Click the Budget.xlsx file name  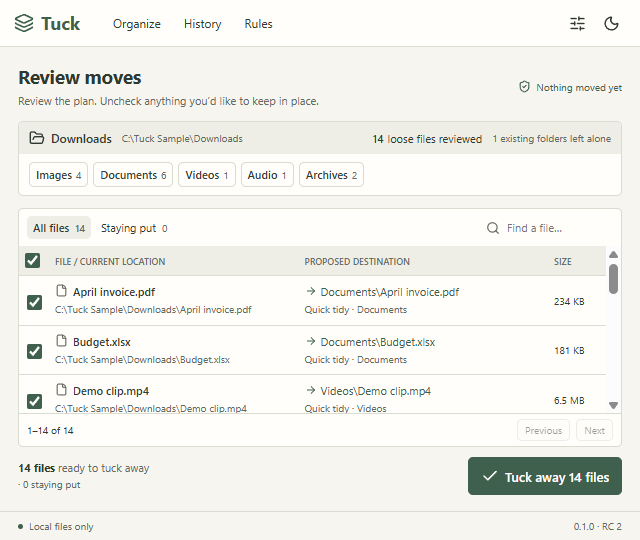click(102, 342)
